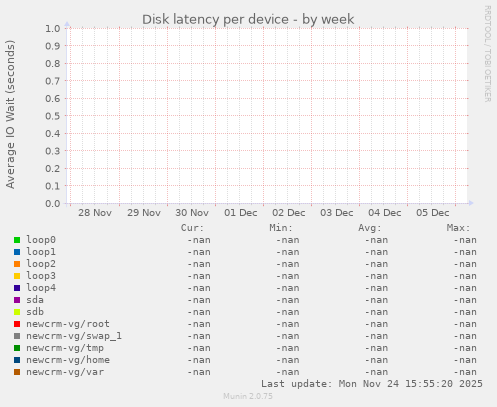
Task: Click the newcrm-vg/var legend label
Action: point(65,372)
